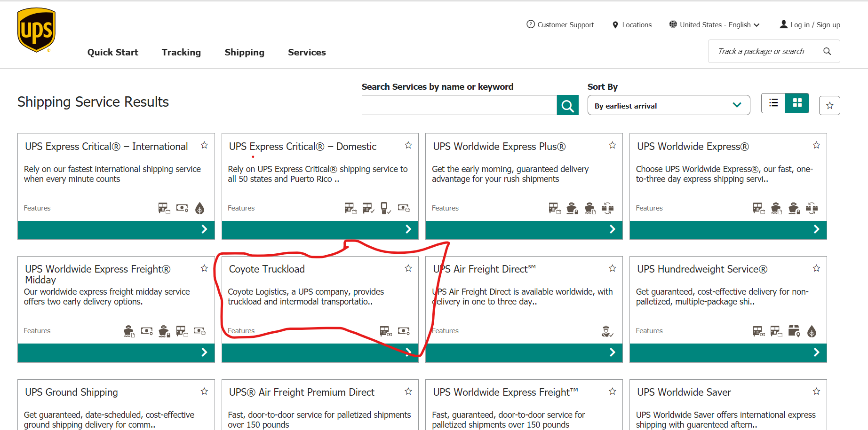Open the Sort By earliest arrival dropdown

coord(669,105)
